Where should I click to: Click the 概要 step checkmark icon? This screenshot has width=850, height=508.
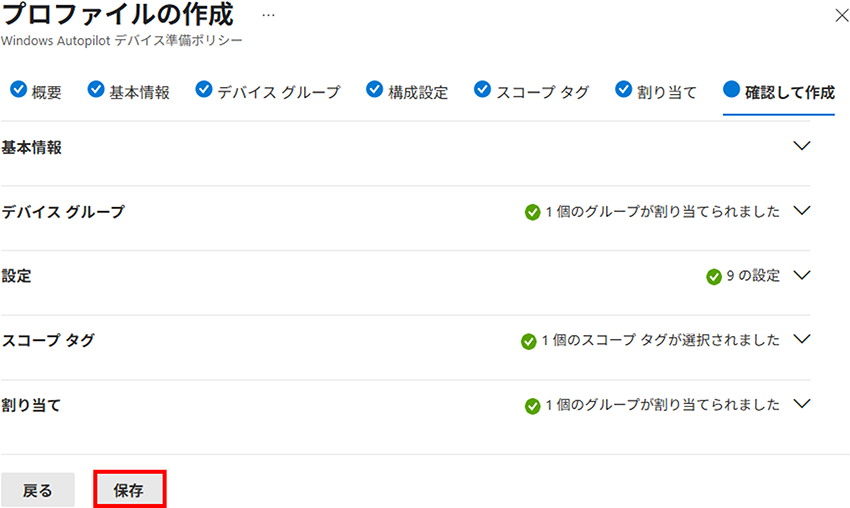tap(18, 89)
